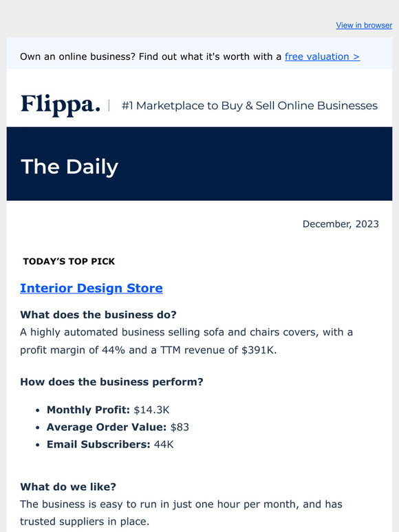Click the How does the business perform heading
Viewport: 399px width, 532px height.
point(111,381)
